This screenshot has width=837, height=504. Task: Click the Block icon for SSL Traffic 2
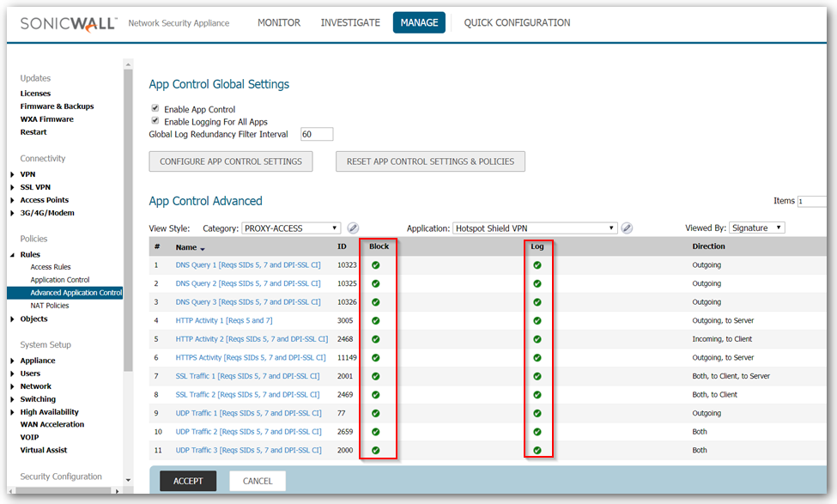376,395
